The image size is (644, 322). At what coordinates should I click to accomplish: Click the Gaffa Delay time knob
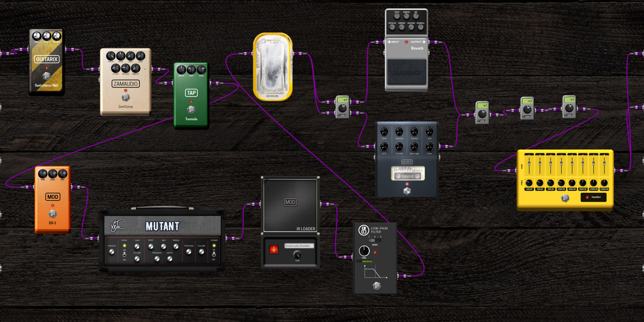pos(384,131)
